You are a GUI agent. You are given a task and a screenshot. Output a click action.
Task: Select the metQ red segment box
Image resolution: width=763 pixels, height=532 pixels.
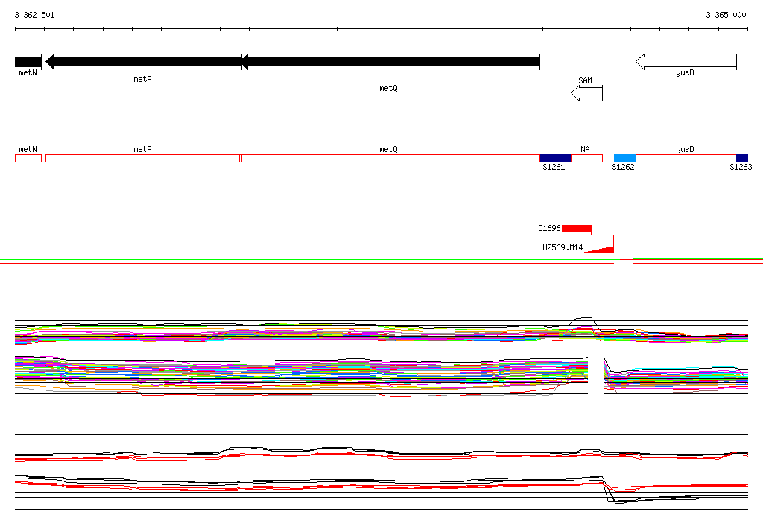(390, 158)
